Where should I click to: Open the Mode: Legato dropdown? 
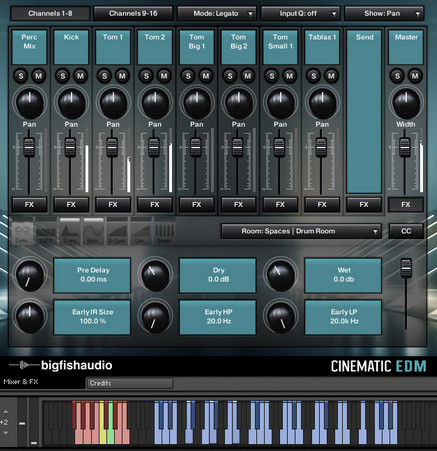tap(217, 14)
